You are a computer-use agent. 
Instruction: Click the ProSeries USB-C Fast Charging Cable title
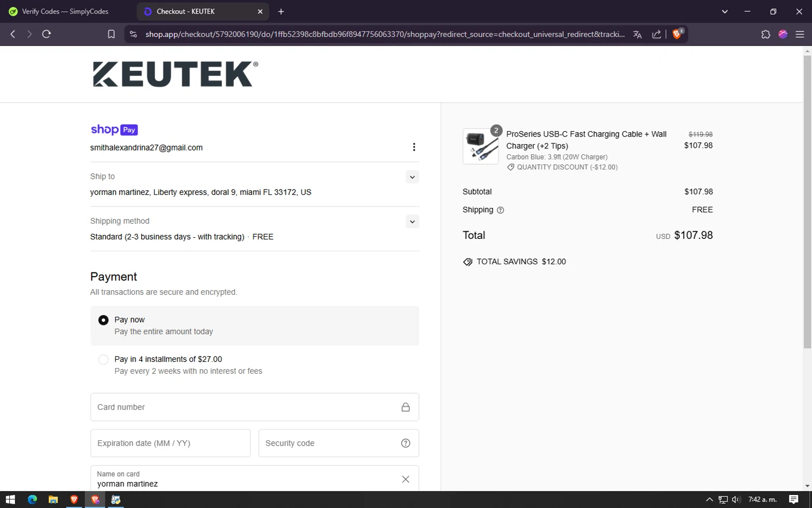pyautogui.click(x=586, y=140)
